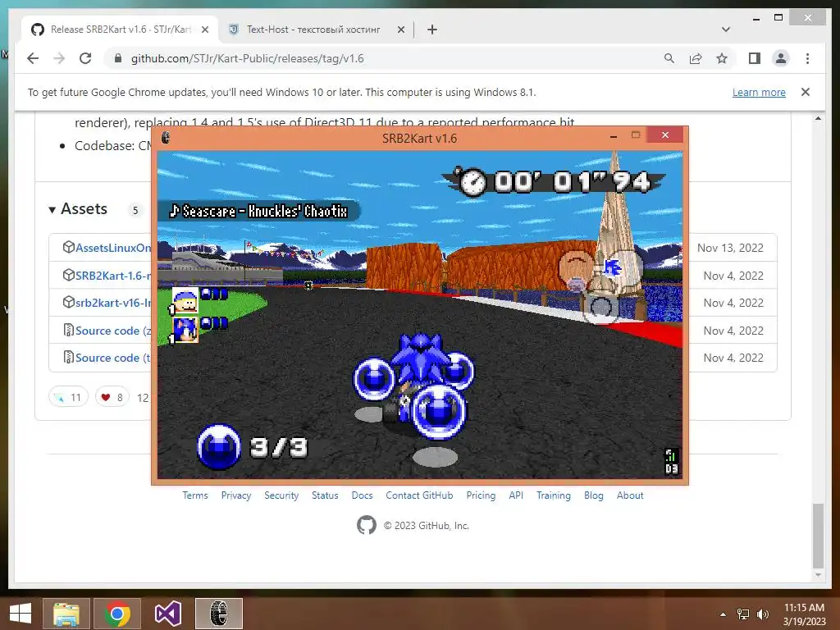
Task: Open the API footer link
Action: (x=516, y=495)
